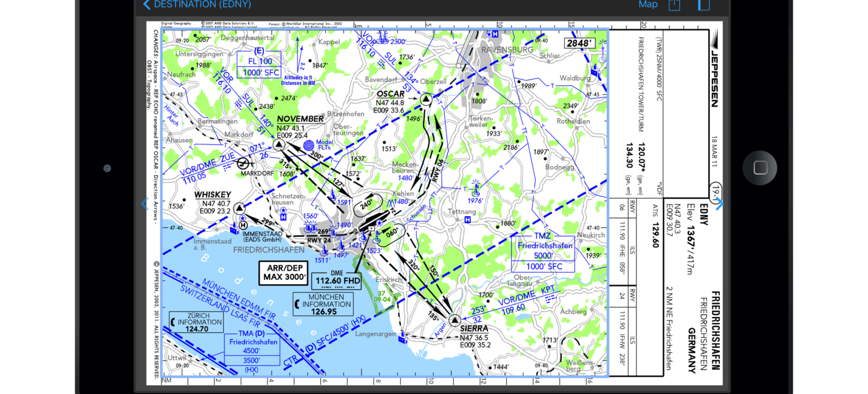
Task: Tap the 240° holding pattern oval
Action: (x=367, y=205)
